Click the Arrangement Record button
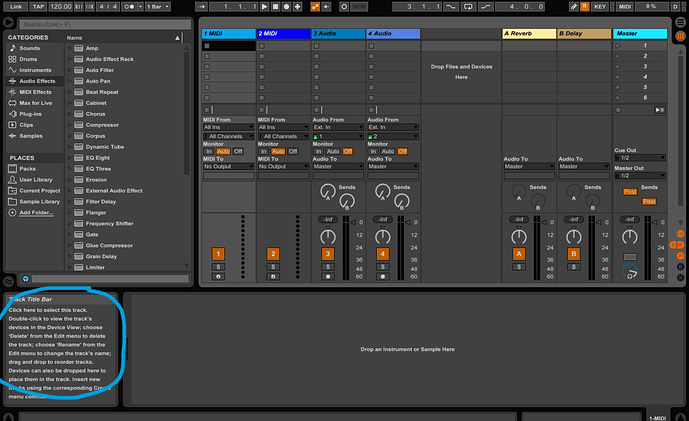 tap(286, 7)
